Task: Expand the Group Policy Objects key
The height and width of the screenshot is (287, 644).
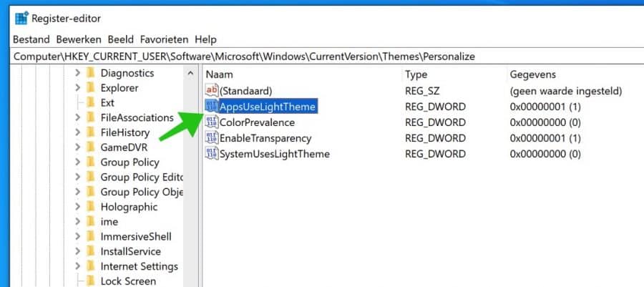Action: pos(77,192)
